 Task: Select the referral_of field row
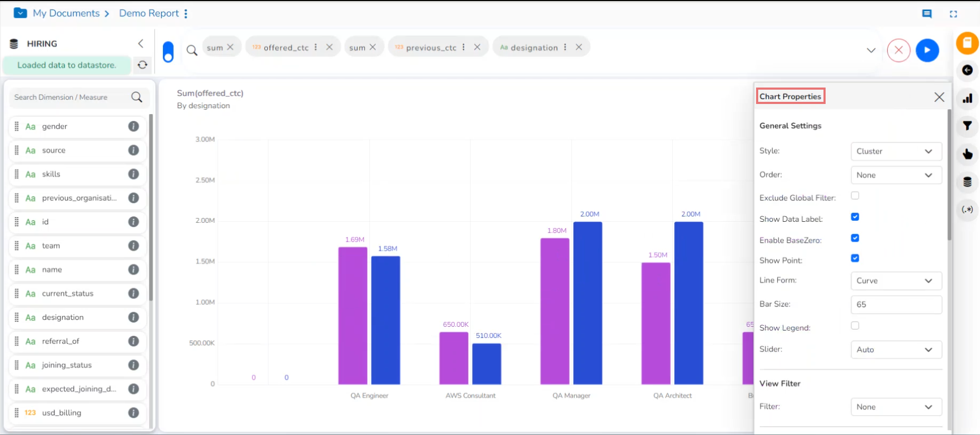tap(77, 341)
